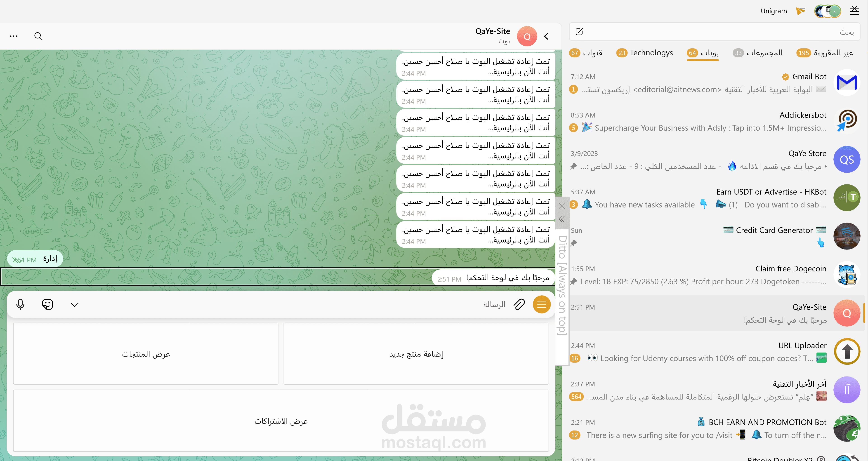The width and height of the screenshot is (868, 461).
Task: Click the purple آ avatar
Action: pos(847,390)
